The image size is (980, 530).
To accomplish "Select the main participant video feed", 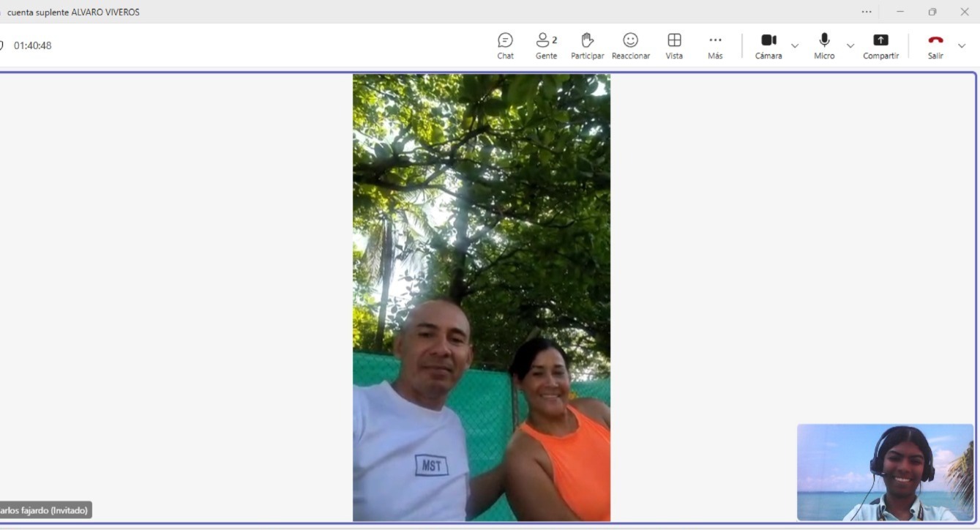I will [x=481, y=297].
